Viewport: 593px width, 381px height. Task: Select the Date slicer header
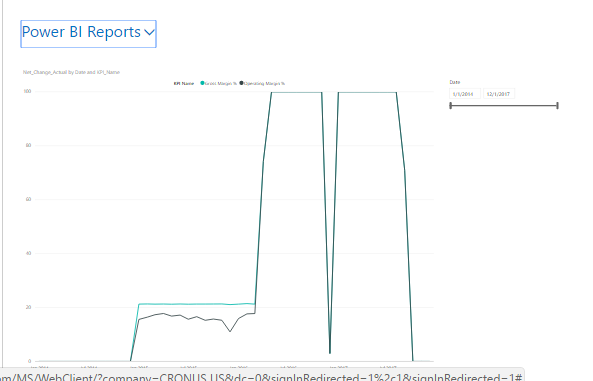[455, 82]
